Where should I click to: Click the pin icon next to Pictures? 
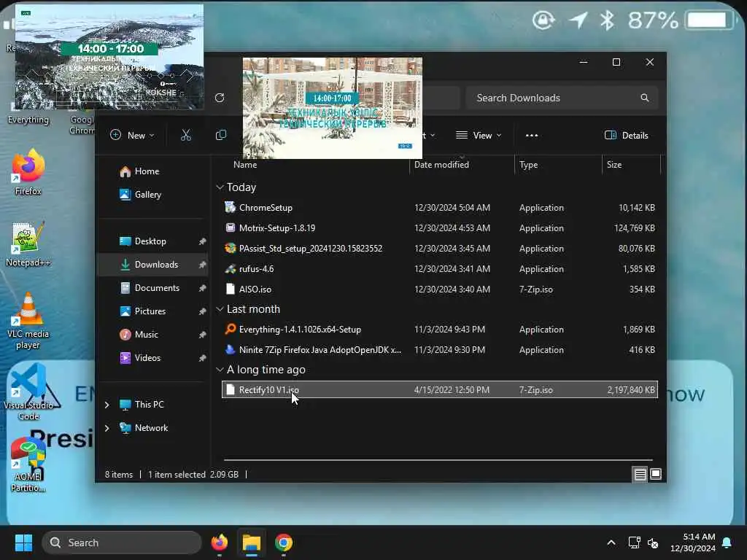(202, 312)
